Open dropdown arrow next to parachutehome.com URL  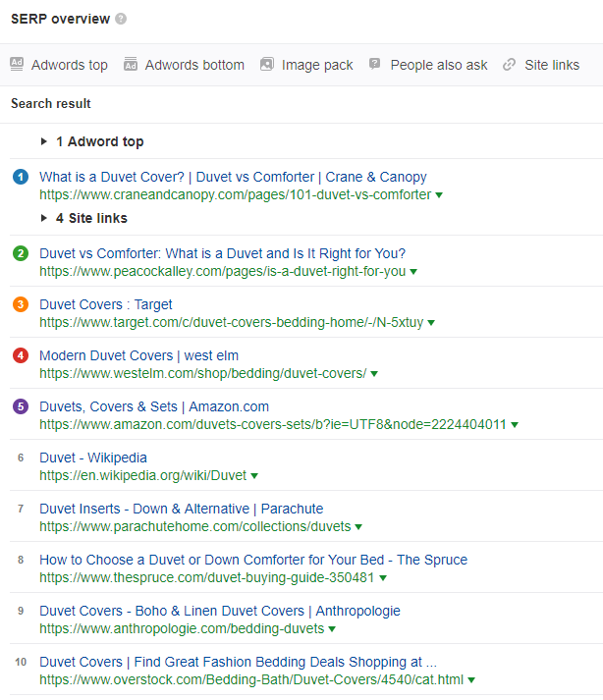pos(358,527)
